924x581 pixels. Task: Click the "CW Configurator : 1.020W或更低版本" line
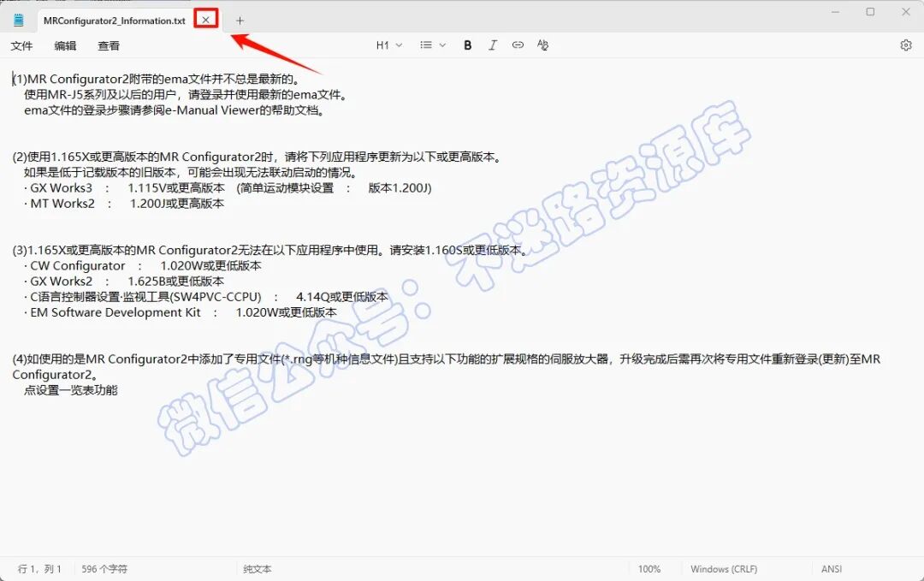click(143, 266)
